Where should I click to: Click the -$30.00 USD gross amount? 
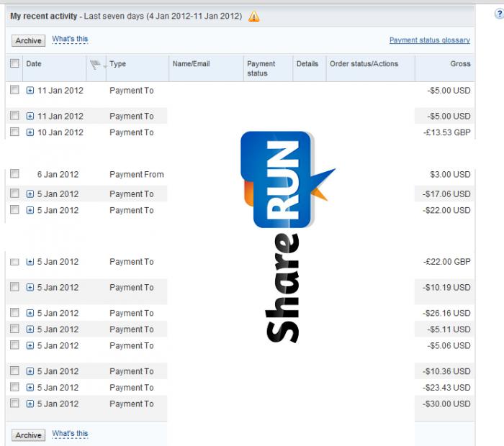446,404
